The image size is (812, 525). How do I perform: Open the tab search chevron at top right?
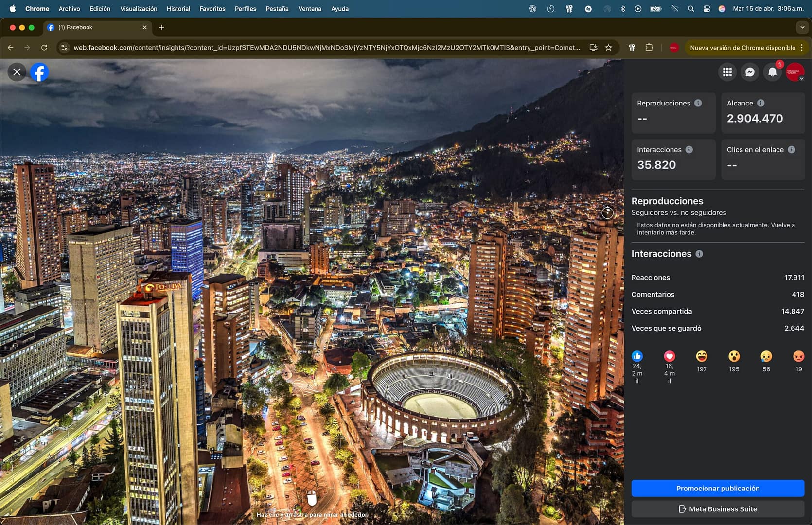coord(802,27)
